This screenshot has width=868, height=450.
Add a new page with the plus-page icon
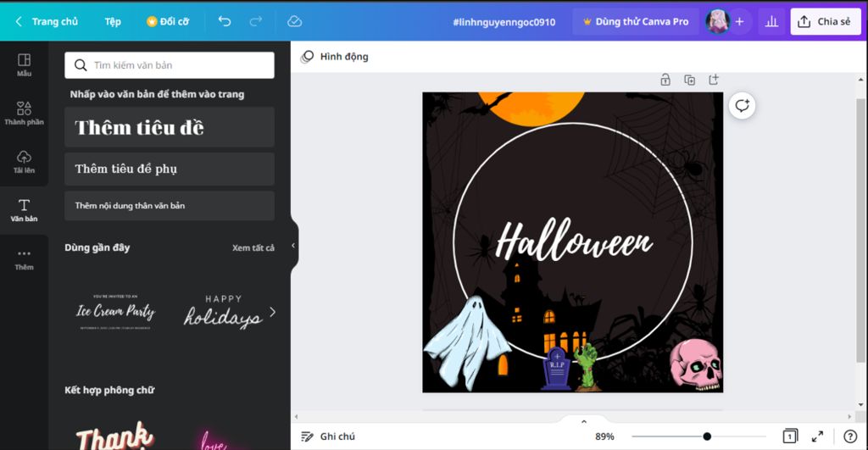(x=714, y=80)
